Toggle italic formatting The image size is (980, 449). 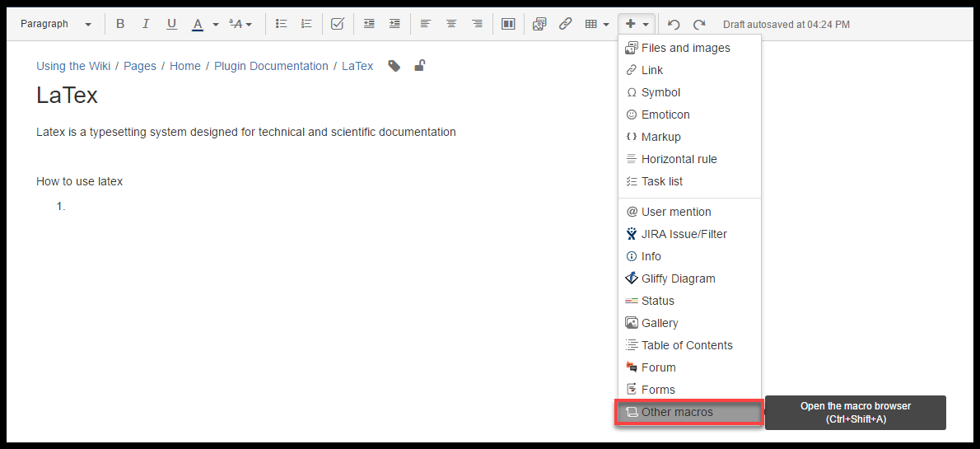[146, 24]
